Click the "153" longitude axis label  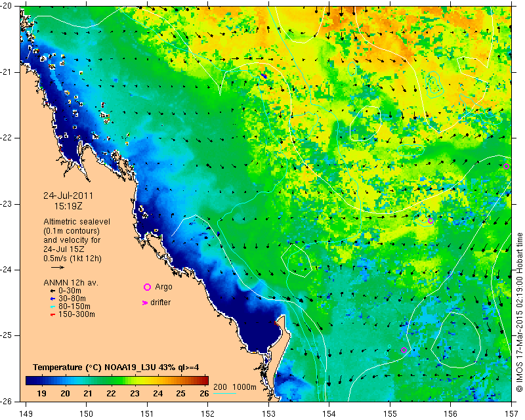268,414
